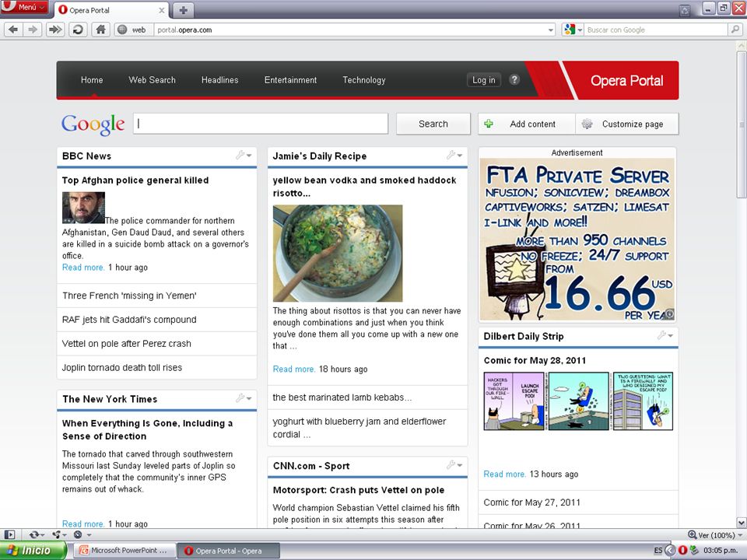This screenshot has height=560, width=747.
Task: Click the ad info corner icon
Action: (669, 314)
